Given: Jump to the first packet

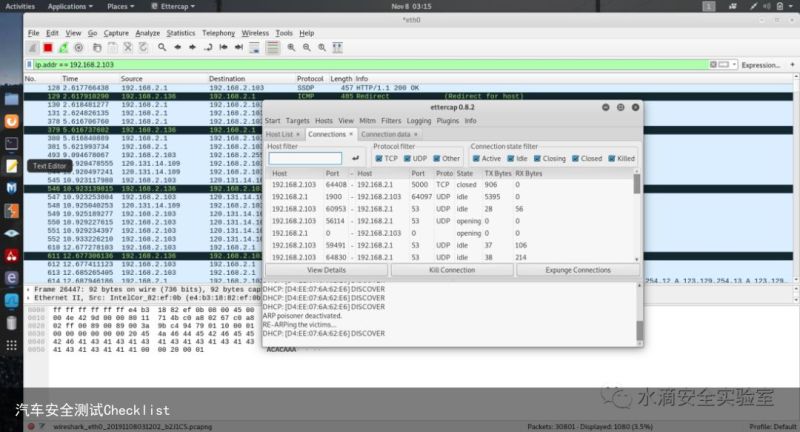Looking at the screenshot, I should pos(223,48).
